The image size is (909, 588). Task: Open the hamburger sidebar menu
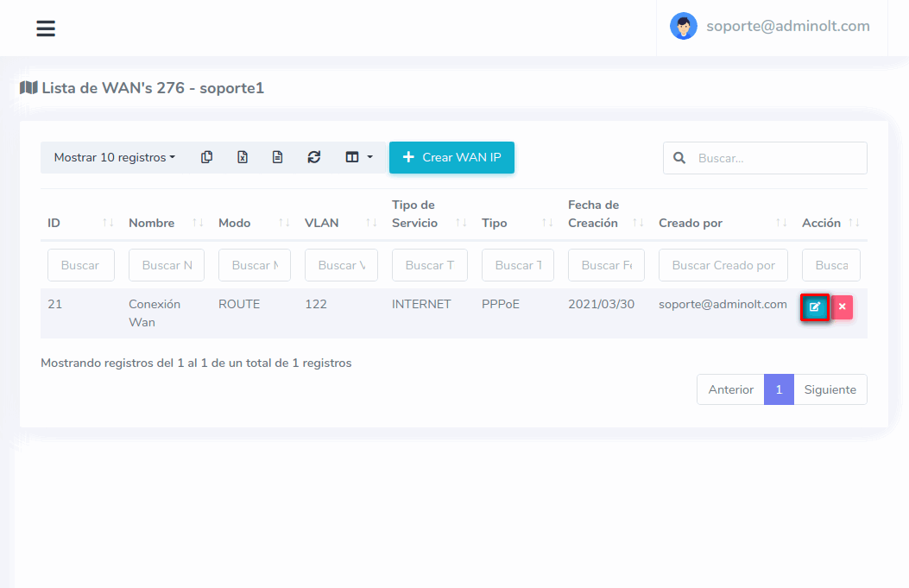pos(46,28)
